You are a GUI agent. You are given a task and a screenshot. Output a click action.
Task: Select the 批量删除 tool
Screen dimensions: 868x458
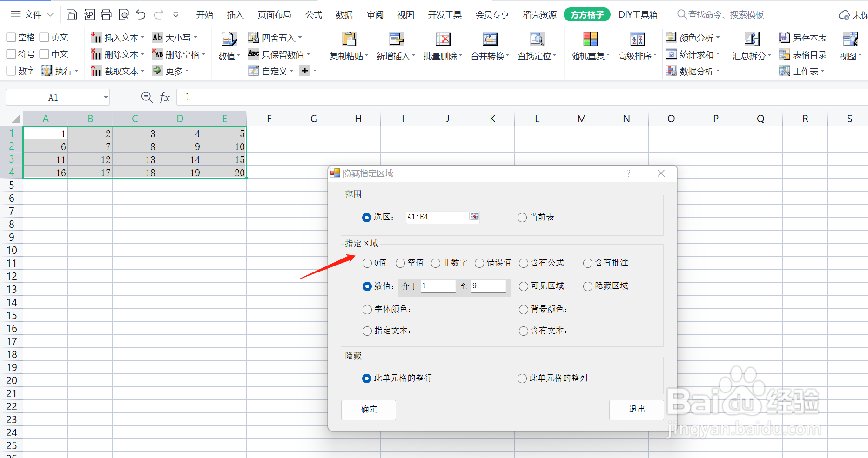441,46
